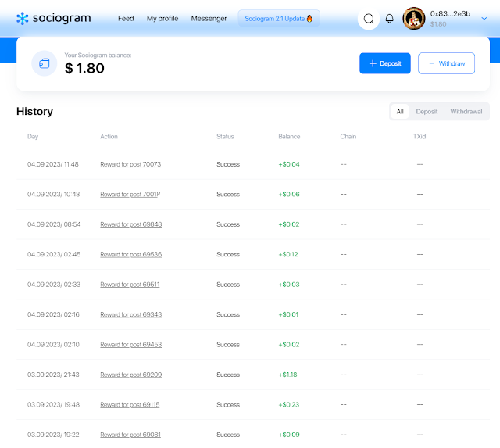The width and height of the screenshot is (500, 448).
Task: Filter history by Withdrawal
Action: click(466, 111)
